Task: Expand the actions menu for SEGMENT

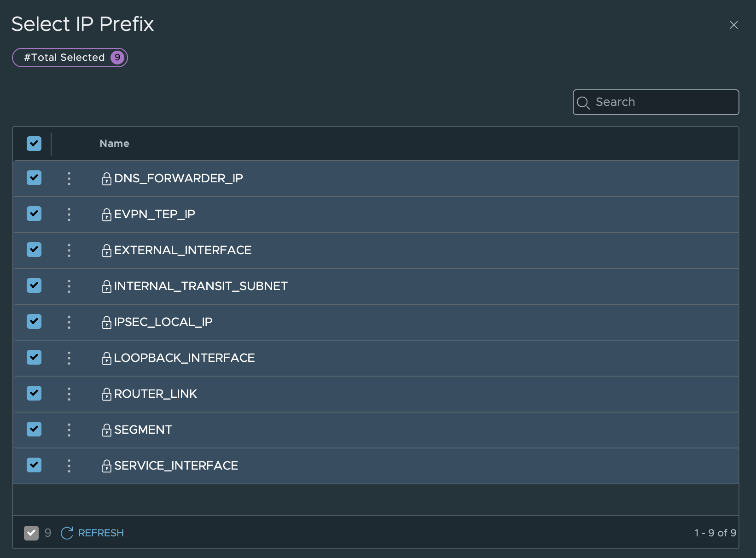Action: pyautogui.click(x=69, y=430)
